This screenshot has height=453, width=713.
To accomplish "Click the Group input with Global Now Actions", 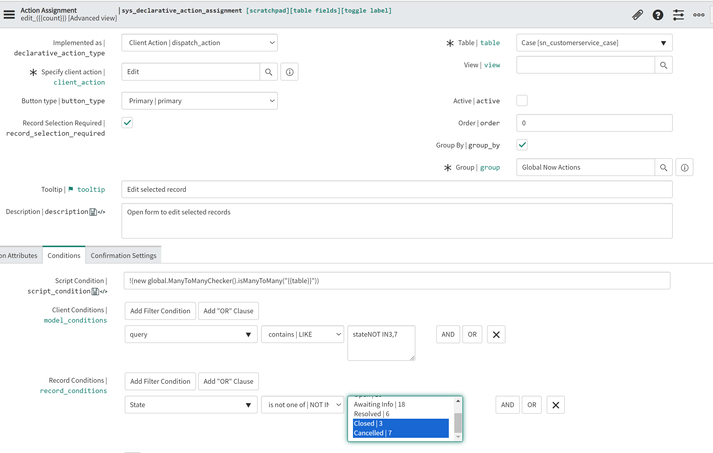I will (x=586, y=167).
